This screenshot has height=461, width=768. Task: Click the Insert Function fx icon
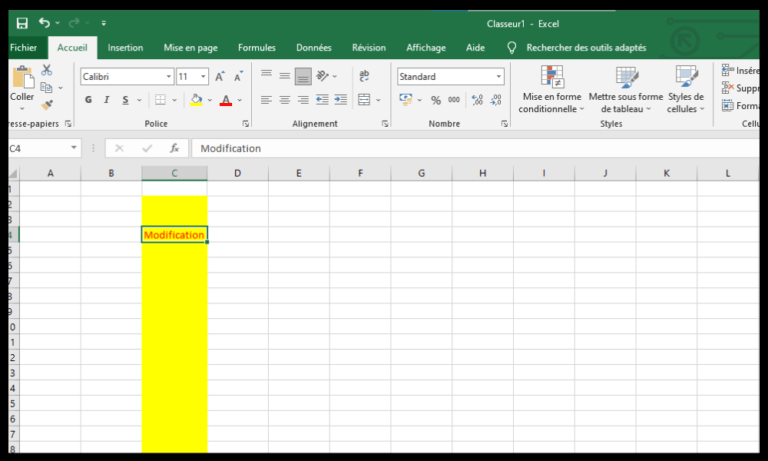(x=174, y=148)
